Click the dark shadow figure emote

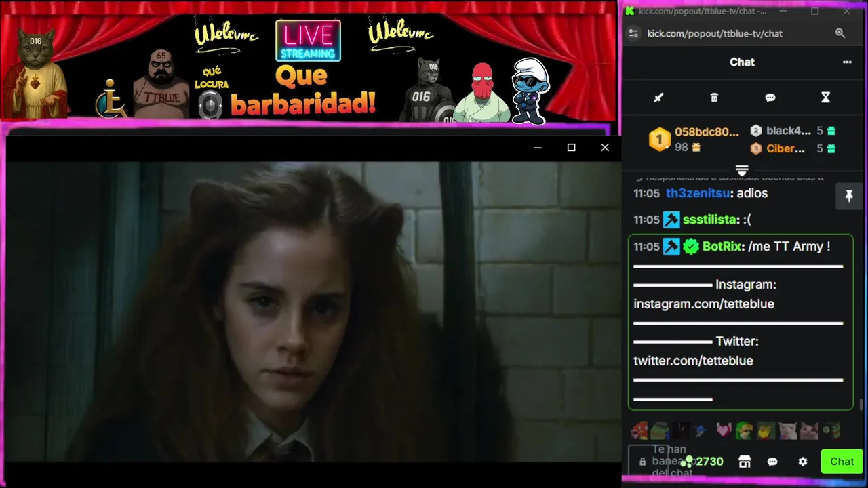(681, 430)
